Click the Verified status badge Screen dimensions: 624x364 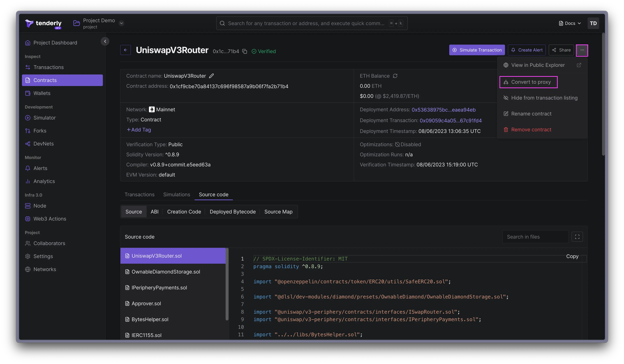(263, 51)
